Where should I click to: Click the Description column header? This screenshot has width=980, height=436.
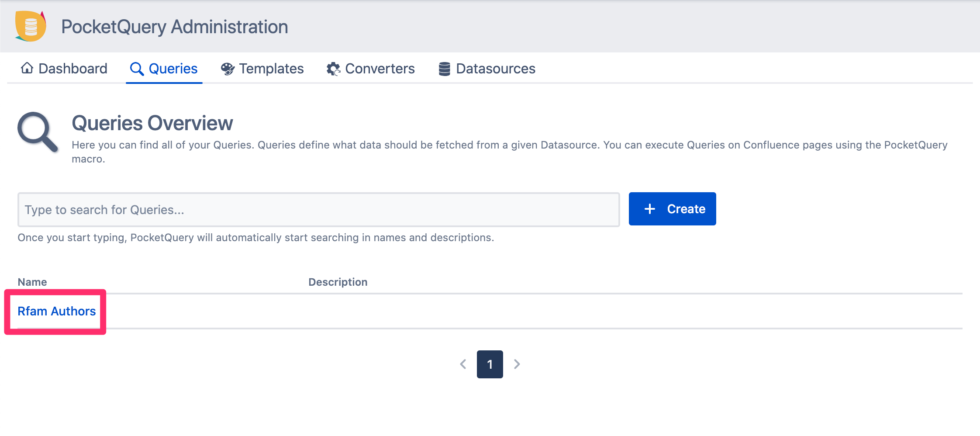coord(338,282)
